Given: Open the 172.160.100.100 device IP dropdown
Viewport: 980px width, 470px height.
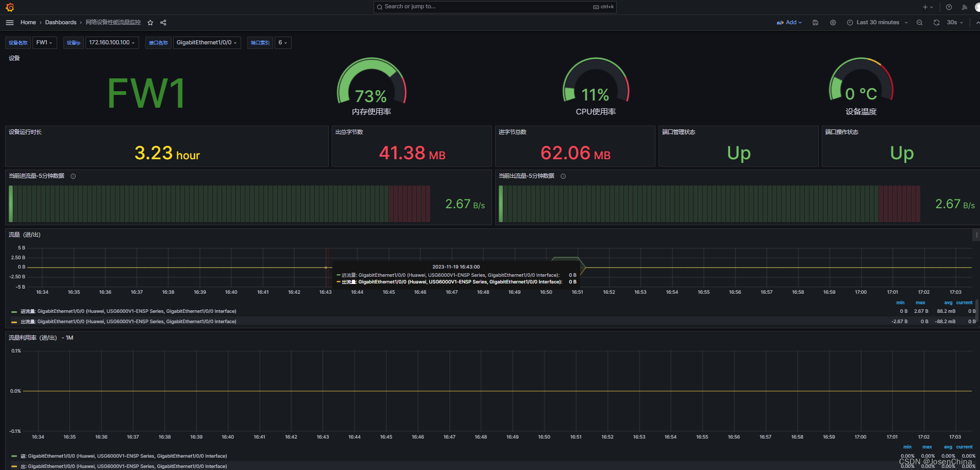Looking at the screenshot, I should point(112,43).
